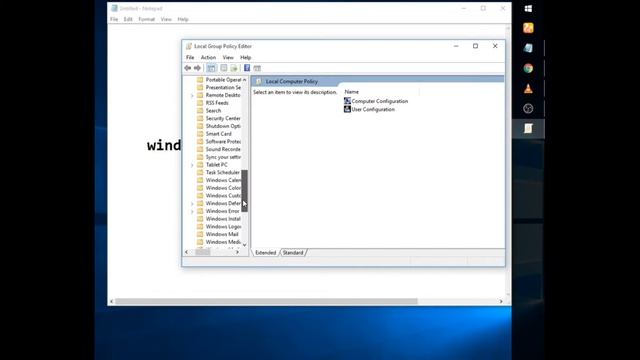Click the Smart Card folder icon
The height and width of the screenshot is (360, 640).
pos(200,134)
